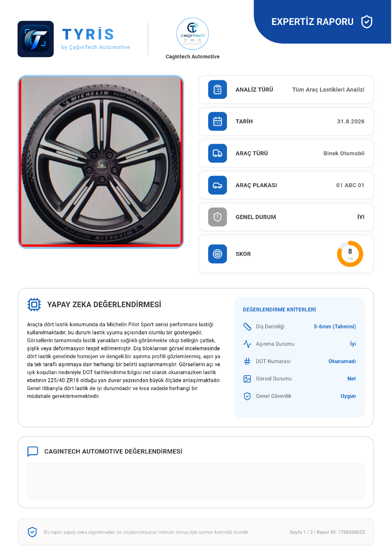Click the YAPAY ZEKA DEĞERLENDİRMESİ heading
This screenshot has width=392, height=554.
pyautogui.click(x=104, y=304)
